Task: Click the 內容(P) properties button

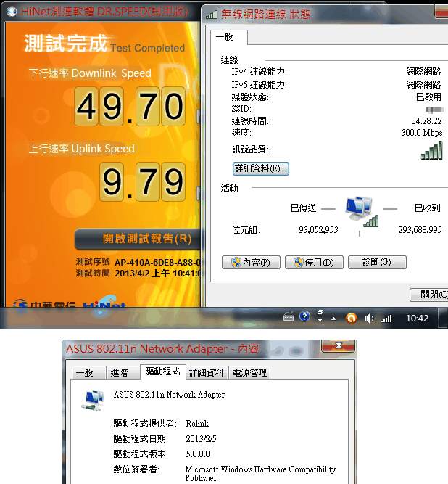Action: [251, 263]
